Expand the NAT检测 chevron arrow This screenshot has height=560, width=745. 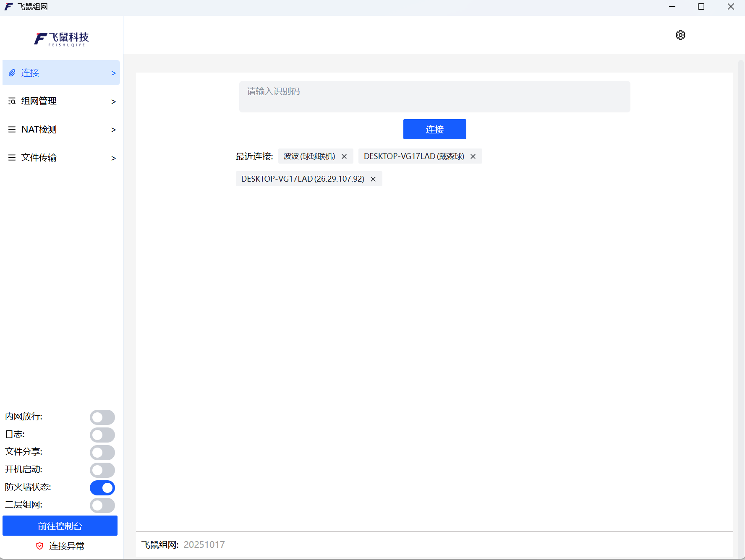coord(113,130)
